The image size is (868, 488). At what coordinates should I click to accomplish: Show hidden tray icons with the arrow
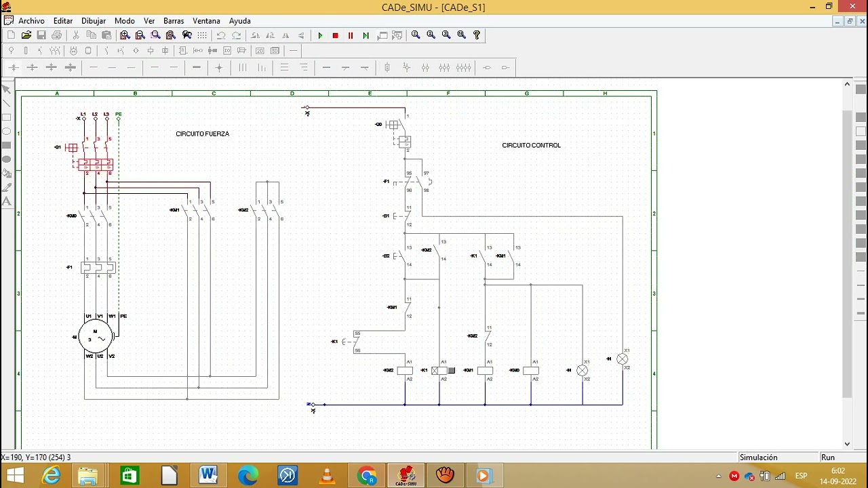tap(719, 476)
